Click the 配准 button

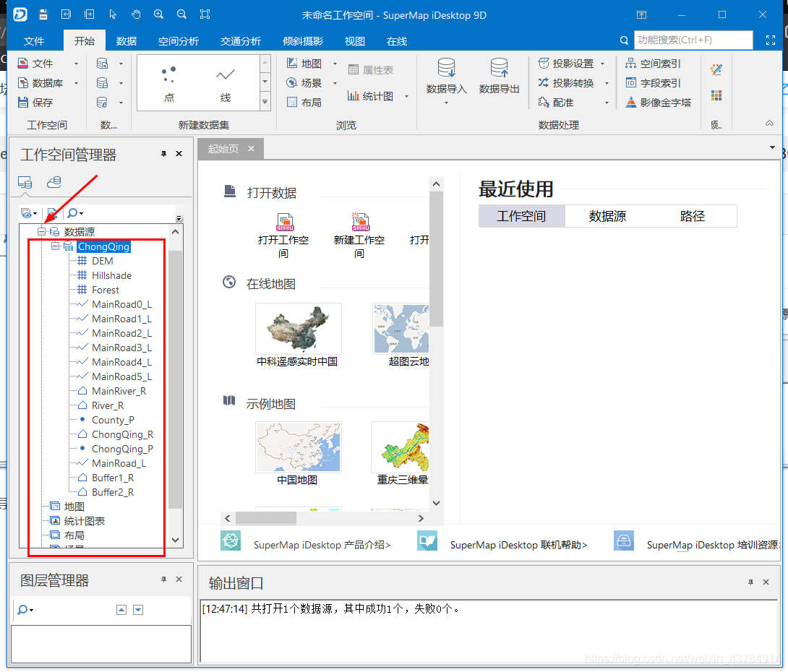(x=556, y=103)
